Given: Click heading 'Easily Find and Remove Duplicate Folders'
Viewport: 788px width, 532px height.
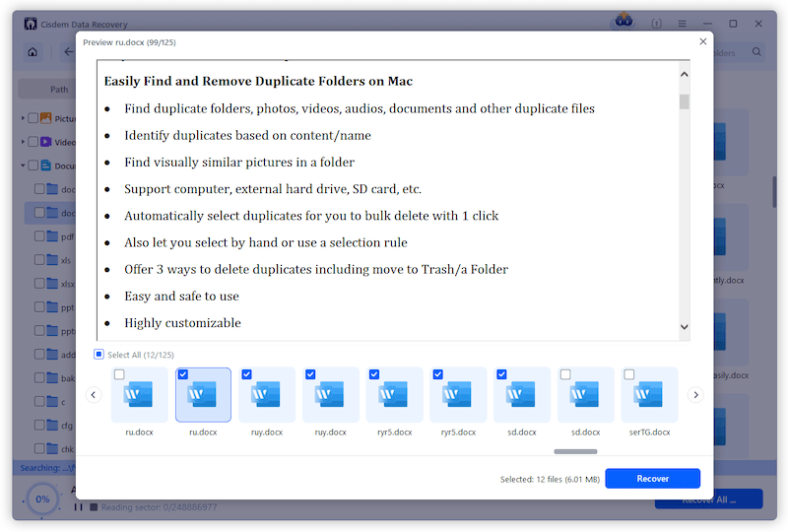Looking at the screenshot, I should click(x=258, y=81).
